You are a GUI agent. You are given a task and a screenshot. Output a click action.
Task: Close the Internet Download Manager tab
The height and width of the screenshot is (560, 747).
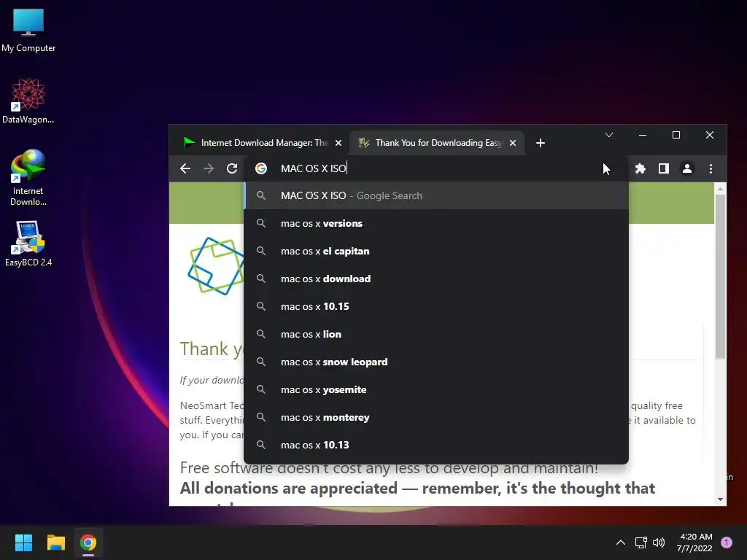(338, 143)
